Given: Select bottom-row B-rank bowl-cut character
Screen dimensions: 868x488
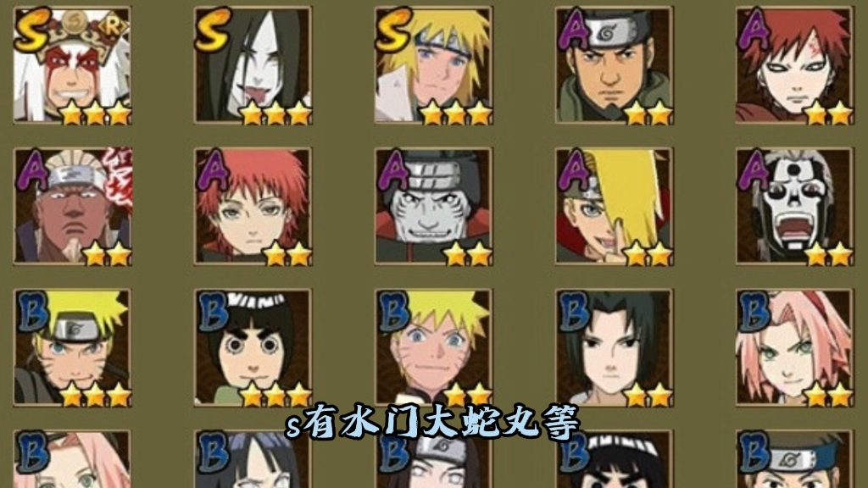Looking at the screenshot, I should (x=615, y=459).
